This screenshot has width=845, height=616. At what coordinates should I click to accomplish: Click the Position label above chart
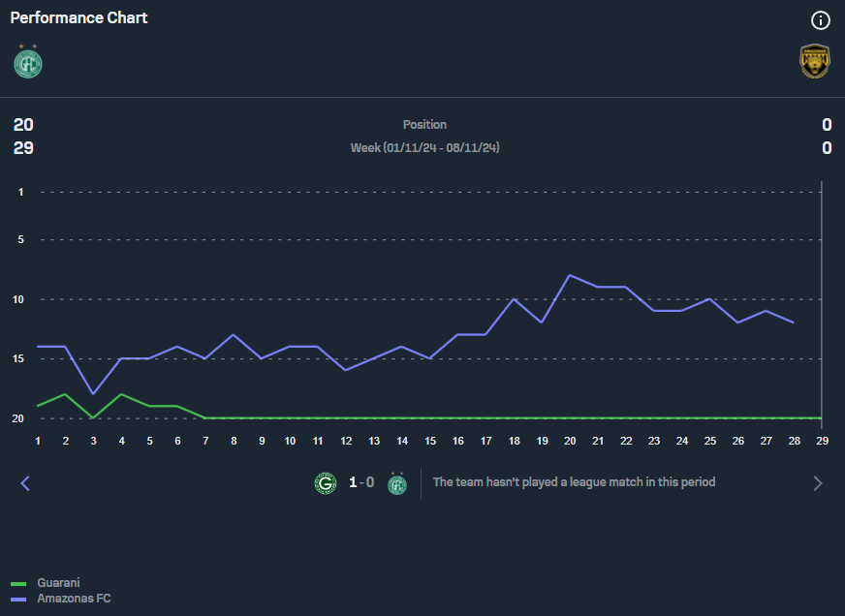[424, 125]
